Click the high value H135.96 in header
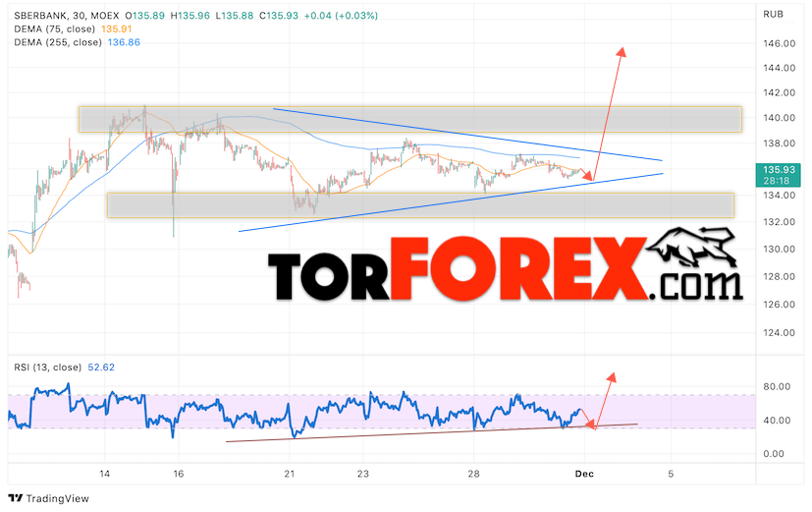 [190, 16]
